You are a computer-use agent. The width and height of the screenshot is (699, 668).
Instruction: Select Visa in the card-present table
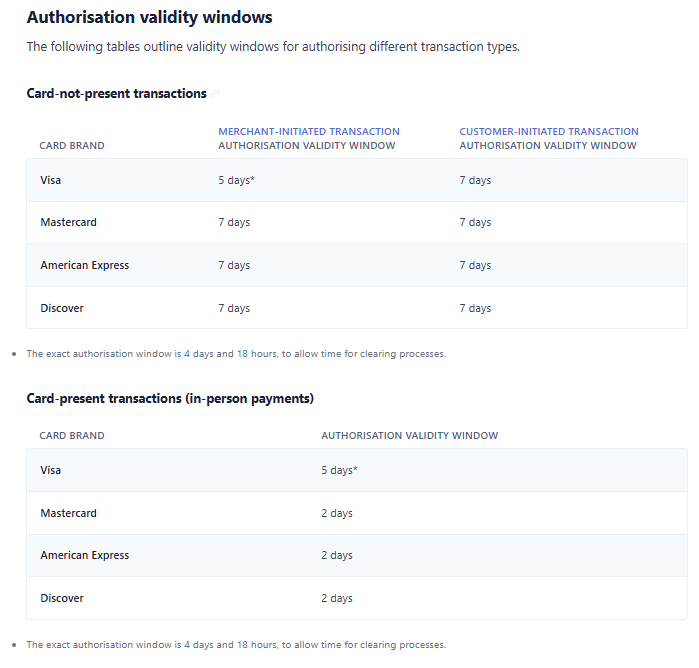point(51,470)
